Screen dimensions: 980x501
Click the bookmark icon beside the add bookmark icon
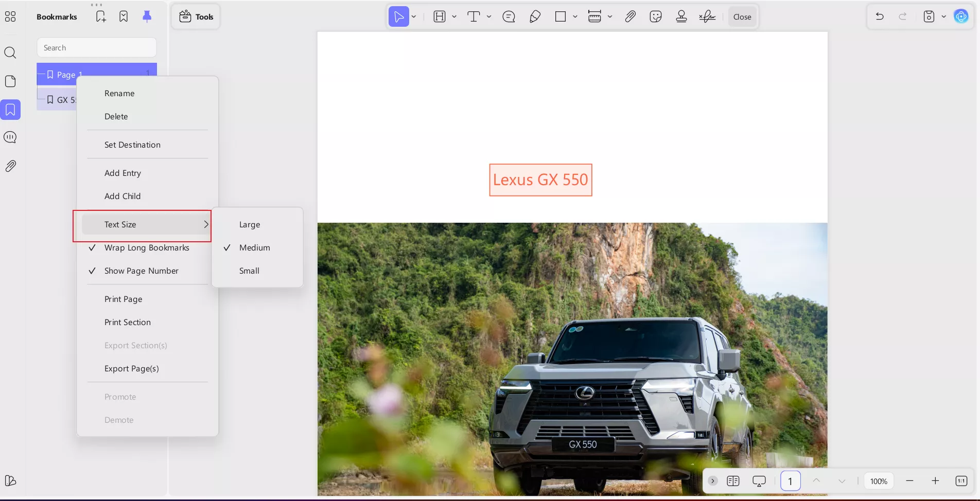click(124, 16)
